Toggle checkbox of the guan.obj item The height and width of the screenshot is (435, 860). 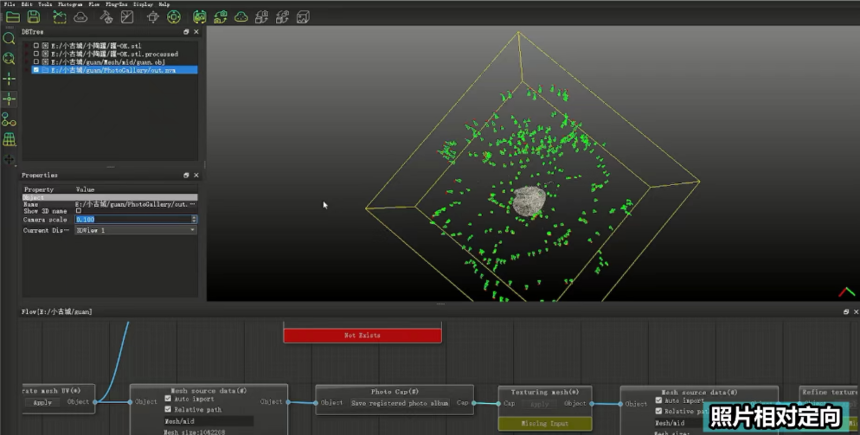(x=36, y=62)
